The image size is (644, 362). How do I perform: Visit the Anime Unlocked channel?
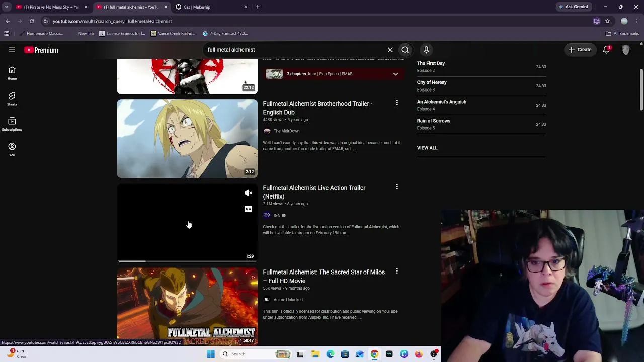click(x=288, y=300)
